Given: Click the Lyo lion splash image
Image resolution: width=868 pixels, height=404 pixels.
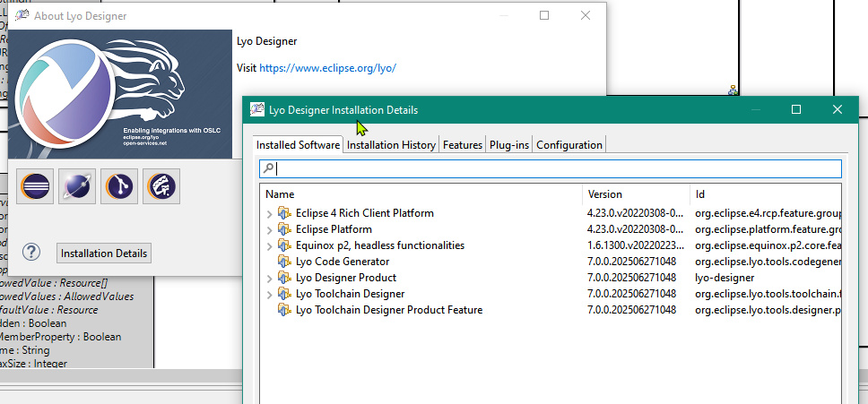Looking at the screenshot, I should (x=119, y=94).
